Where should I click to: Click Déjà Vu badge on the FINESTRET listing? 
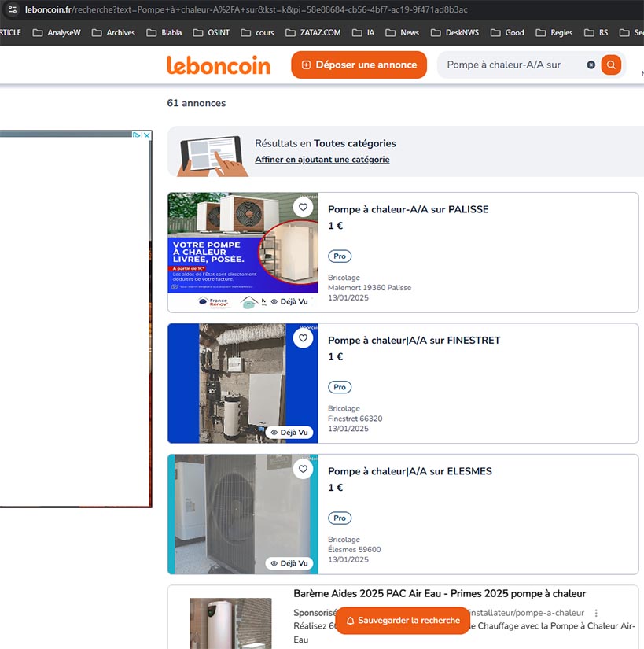[289, 432]
